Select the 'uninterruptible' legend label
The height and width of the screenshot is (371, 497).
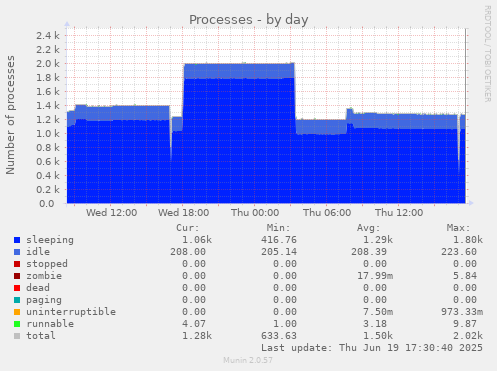71,312
